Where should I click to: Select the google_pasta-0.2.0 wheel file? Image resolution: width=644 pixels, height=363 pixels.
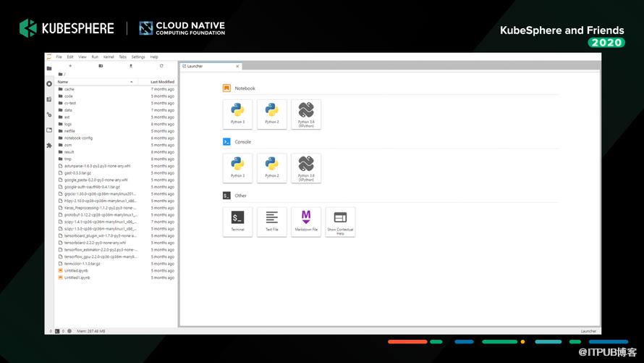click(116, 180)
